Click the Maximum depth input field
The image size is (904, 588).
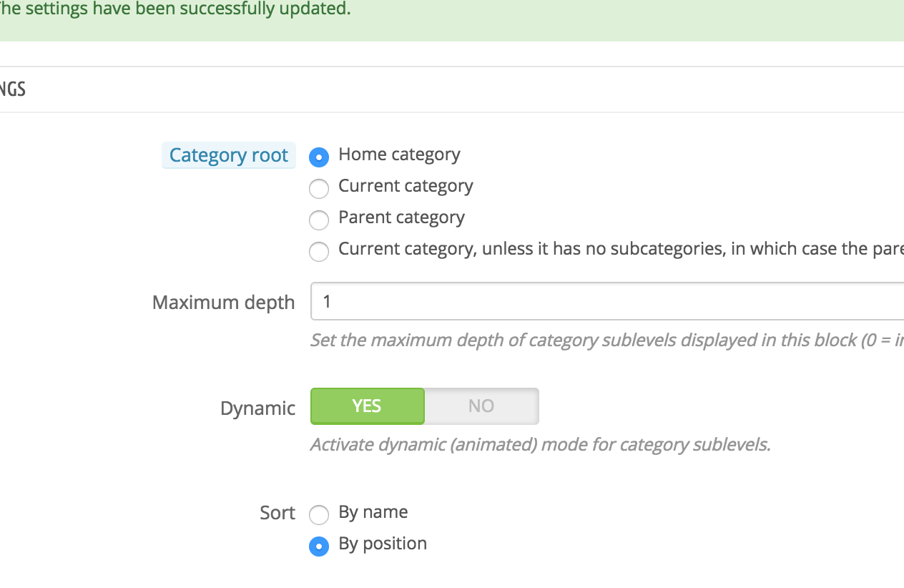click(606, 301)
